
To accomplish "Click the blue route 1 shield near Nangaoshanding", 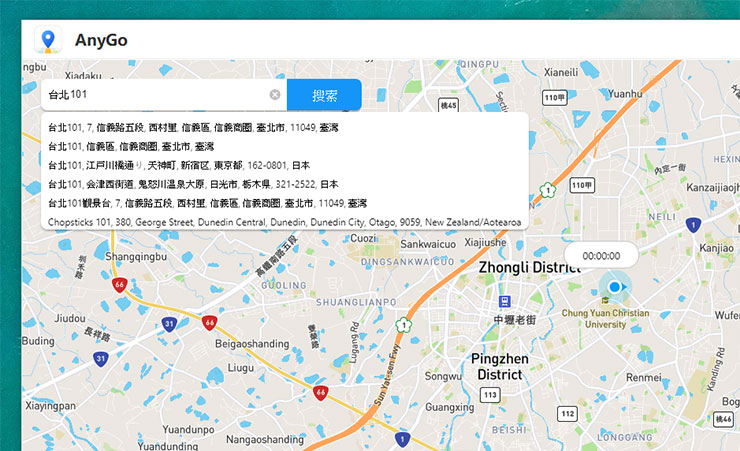I will (x=402, y=440).
